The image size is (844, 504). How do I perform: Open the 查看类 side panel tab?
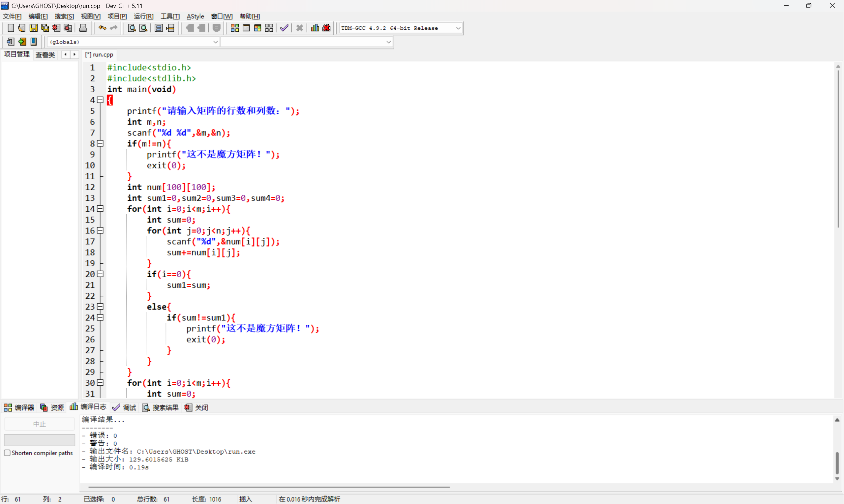tap(45, 55)
